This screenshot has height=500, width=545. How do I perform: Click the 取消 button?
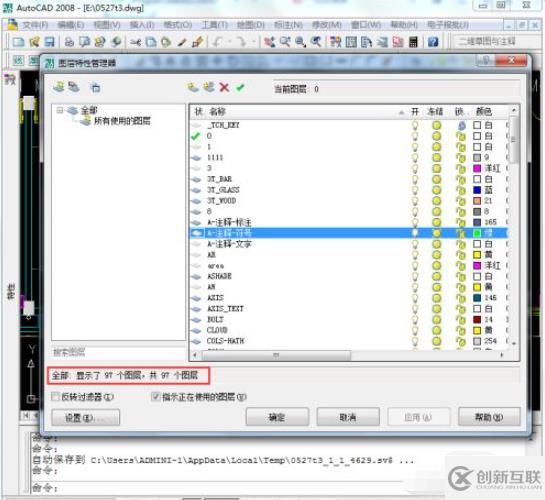(x=348, y=417)
